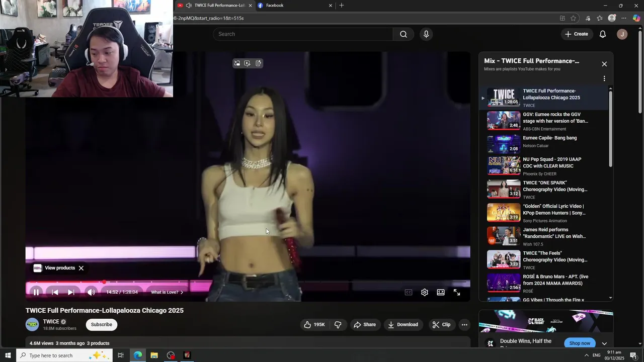The height and width of the screenshot is (362, 644).
Task: Click the third video overlay toolbar icon
Action: coord(258,63)
